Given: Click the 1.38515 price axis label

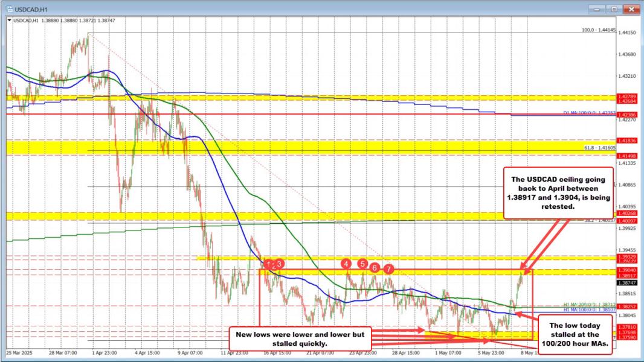Looking at the screenshot, I should (x=627, y=294).
